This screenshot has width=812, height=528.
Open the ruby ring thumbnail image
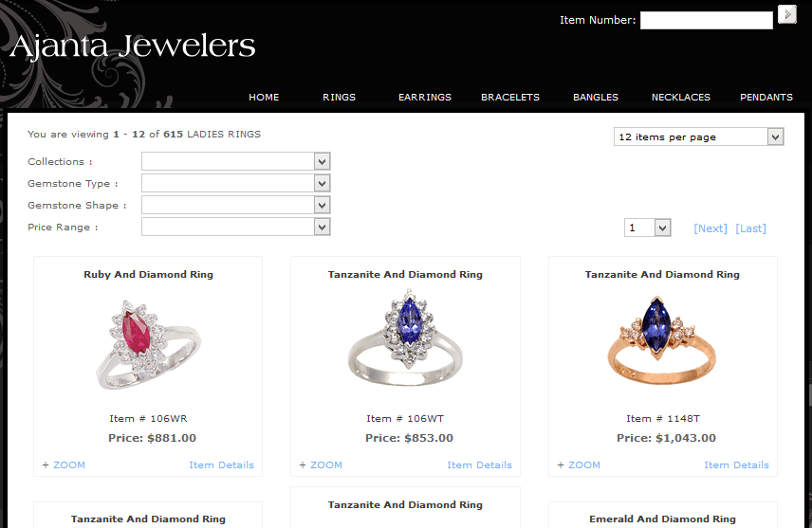[x=148, y=345]
